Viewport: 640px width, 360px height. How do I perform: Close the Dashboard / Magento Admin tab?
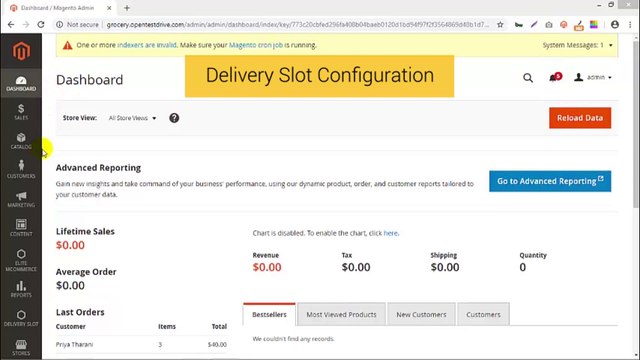(109, 8)
